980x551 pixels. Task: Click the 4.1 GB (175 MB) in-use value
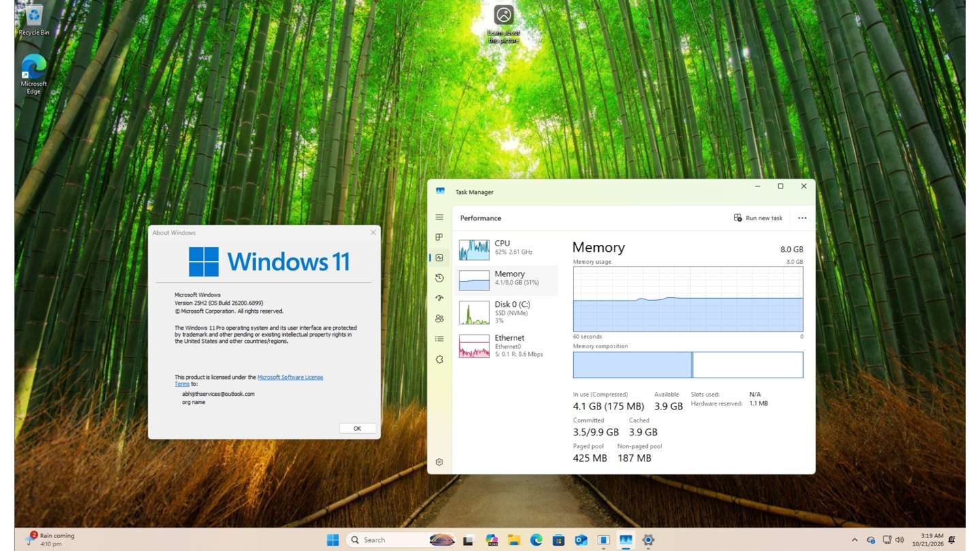608,406
